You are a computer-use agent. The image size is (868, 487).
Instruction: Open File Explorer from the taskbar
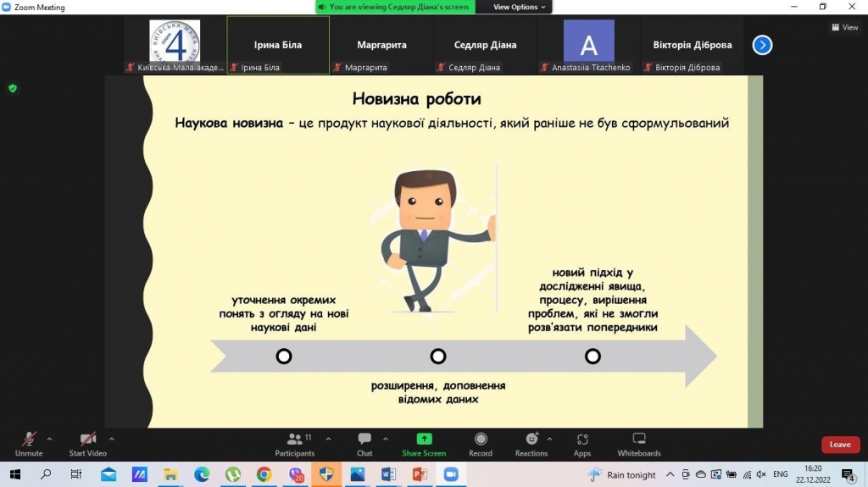point(170,474)
